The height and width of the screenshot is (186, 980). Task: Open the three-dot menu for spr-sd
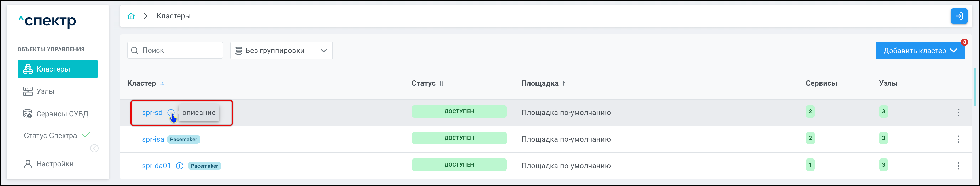[958, 112]
